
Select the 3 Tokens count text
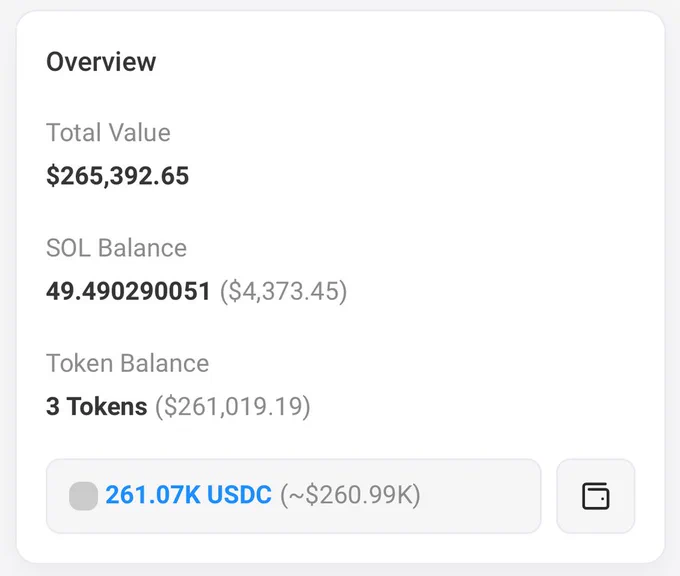(97, 406)
